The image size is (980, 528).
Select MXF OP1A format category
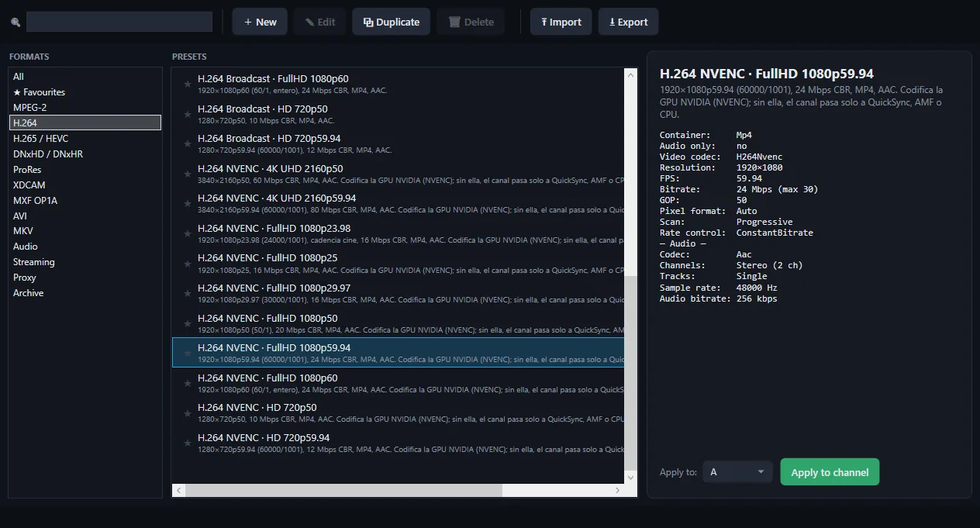tap(85, 201)
